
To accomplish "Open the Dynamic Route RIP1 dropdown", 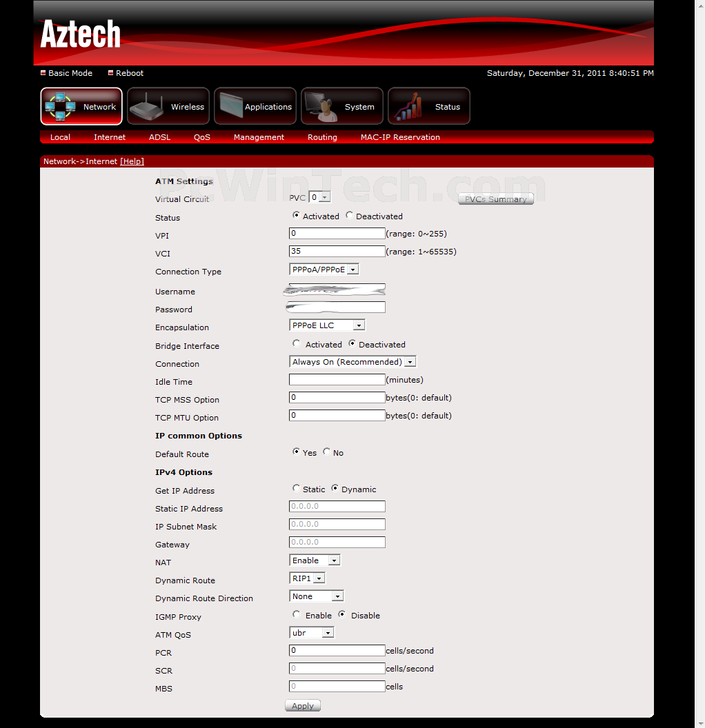I will (x=307, y=578).
